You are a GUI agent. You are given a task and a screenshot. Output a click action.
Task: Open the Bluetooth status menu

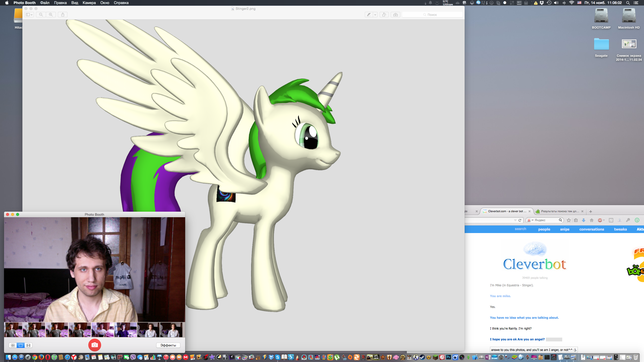pyautogui.click(x=564, y=3)
